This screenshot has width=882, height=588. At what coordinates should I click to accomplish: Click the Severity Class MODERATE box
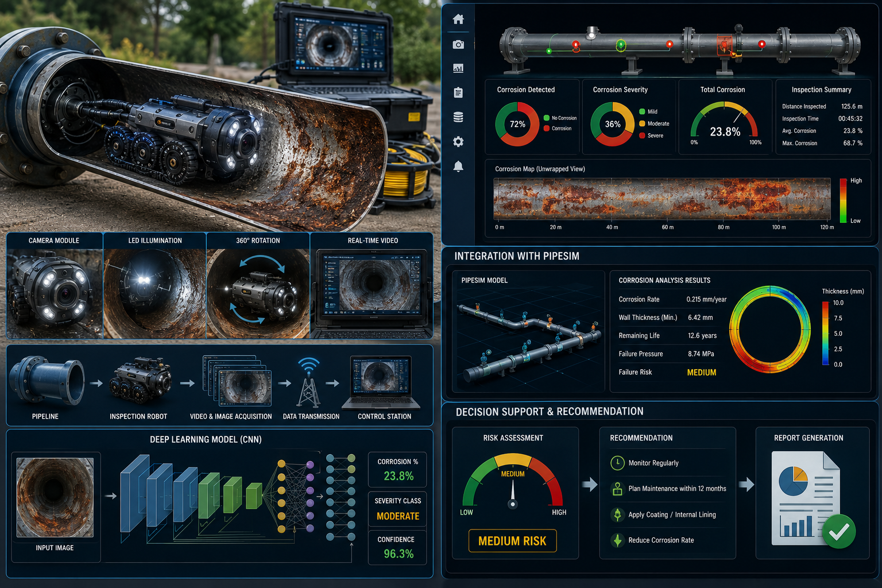point(398,509)
